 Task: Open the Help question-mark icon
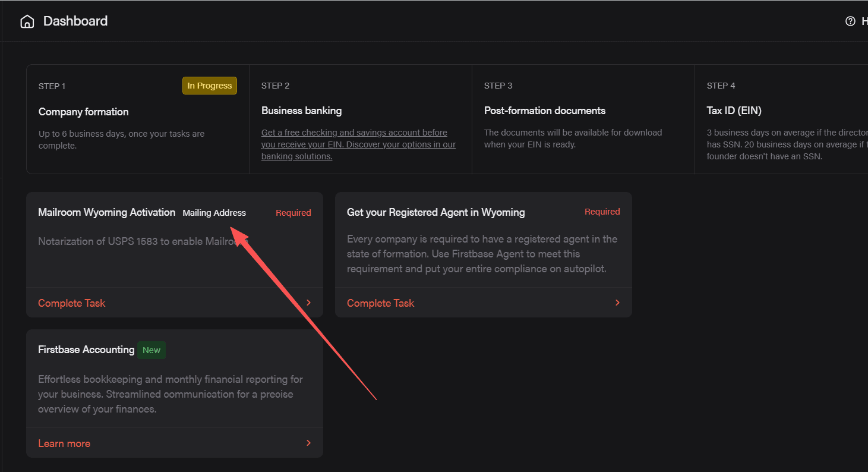(x=850, y=21)
